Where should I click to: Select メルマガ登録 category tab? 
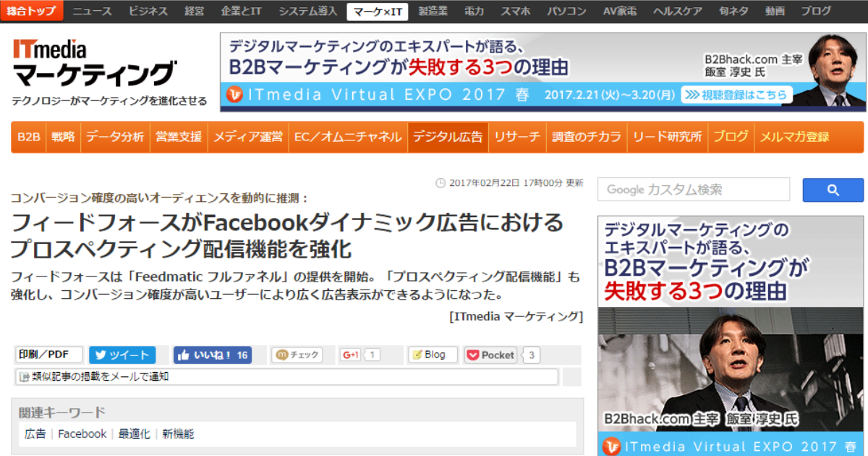(x=795, y=137)
